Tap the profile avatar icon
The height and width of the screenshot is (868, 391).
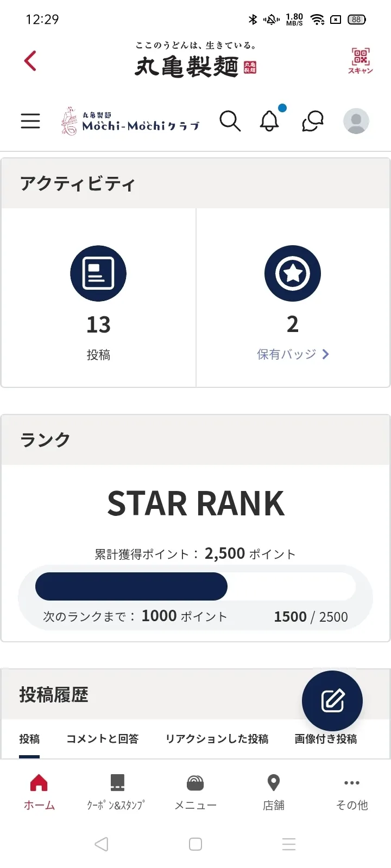356,121
